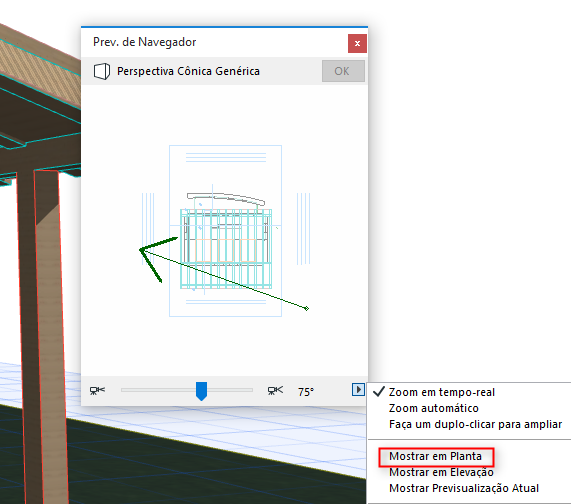Select Mostrar Previsualização Atual

464,488
